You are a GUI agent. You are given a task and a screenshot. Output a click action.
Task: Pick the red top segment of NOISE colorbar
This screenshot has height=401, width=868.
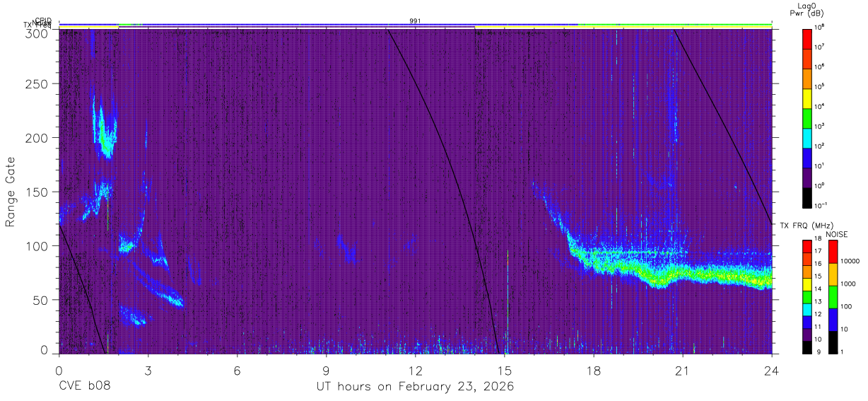[833, 251]
